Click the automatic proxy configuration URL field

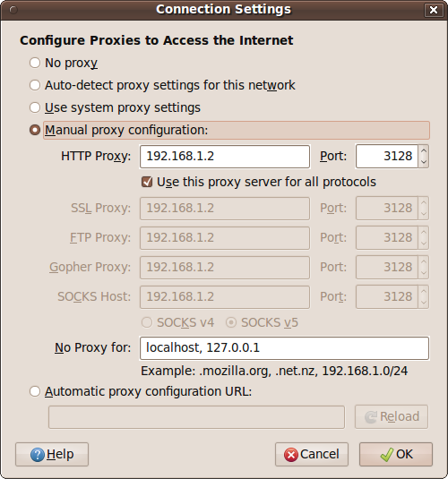click(196, 417)
